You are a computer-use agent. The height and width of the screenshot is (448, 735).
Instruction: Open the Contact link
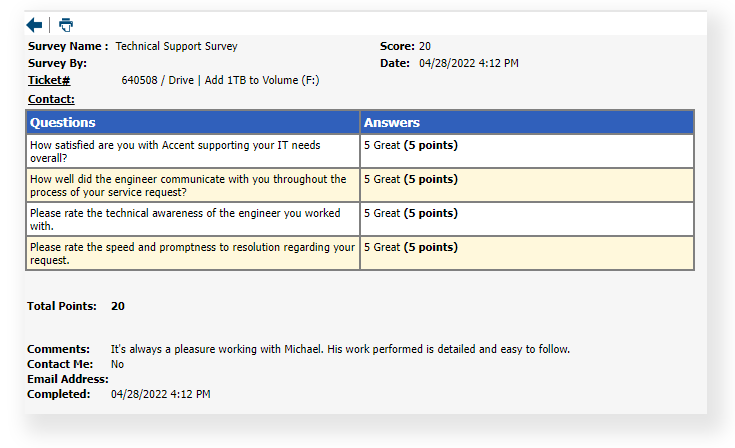pos(51,99)
